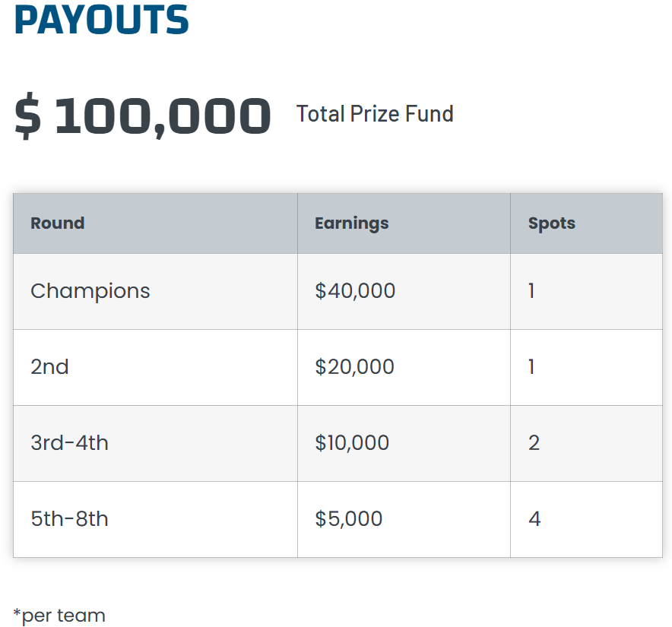Image resolution: width=672 pixels, height=627 pixels.
Task: Click the $10,000 earnings cell
Action: [352, 443]
